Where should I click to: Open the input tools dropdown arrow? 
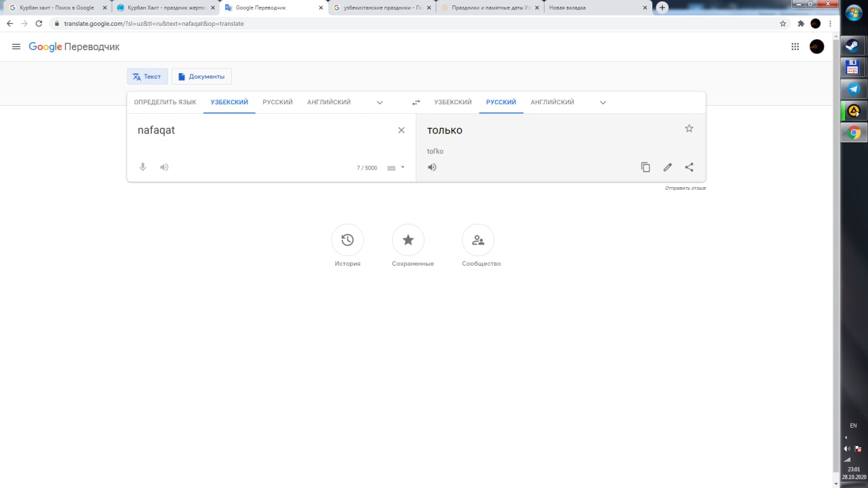pyautogui.click(x=403, y=167)
